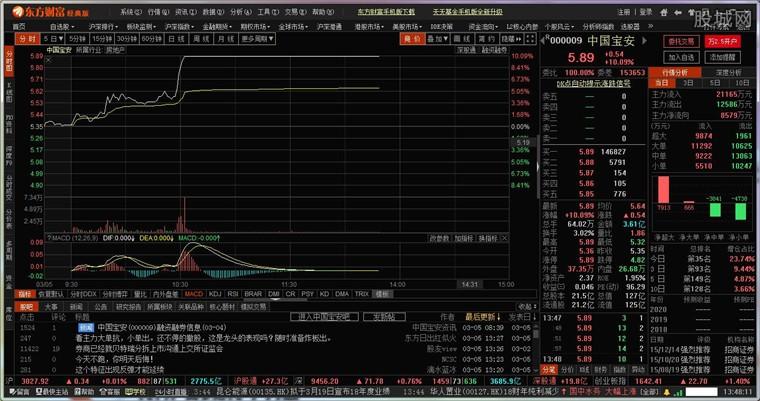Click fullscreen chart icon in chart toolbar
760x401 pixels.
click(531, 39)
